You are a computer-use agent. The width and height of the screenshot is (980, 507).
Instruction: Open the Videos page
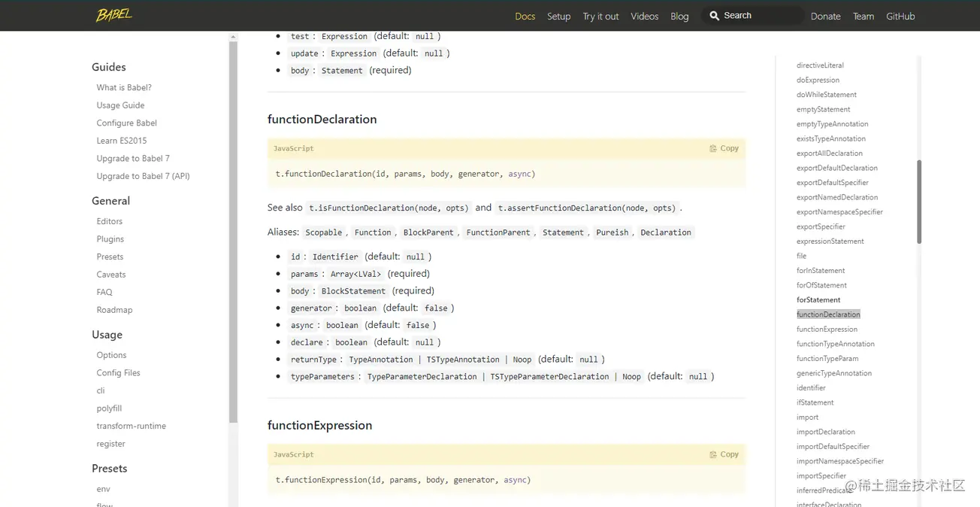[x=644, y=16]
